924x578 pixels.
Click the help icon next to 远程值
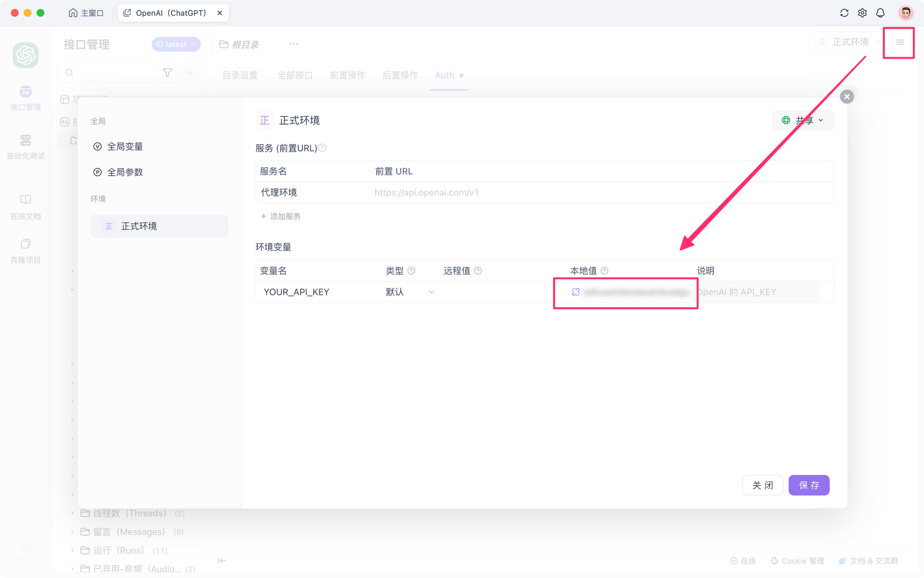(x=478, y=271)
